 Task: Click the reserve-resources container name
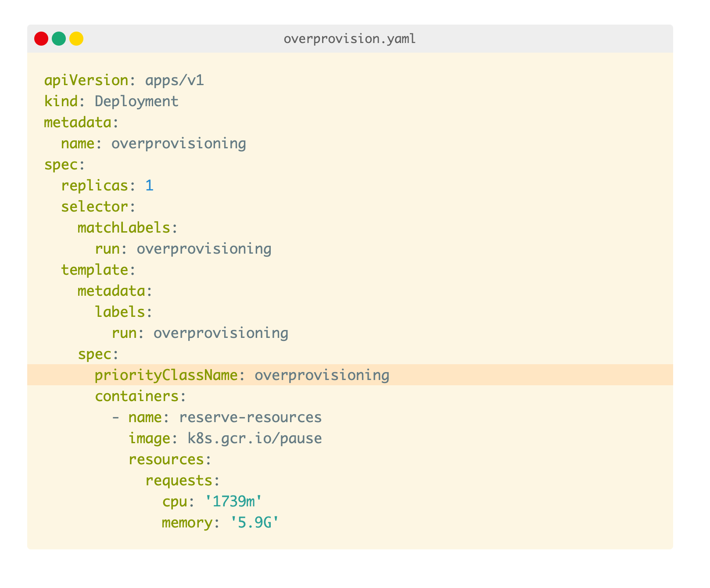(250, 418)
